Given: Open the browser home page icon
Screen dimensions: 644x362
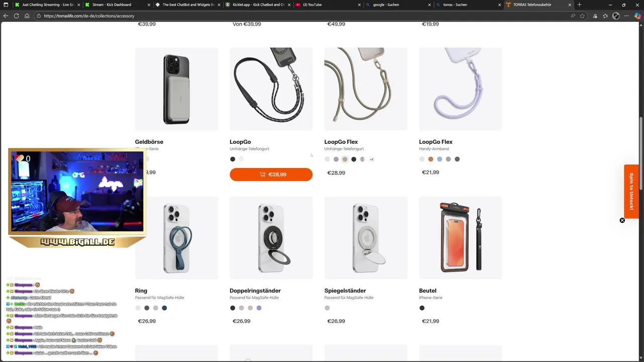Looking at the screenshot, I should pyautogui.click(x=27, y=16).
